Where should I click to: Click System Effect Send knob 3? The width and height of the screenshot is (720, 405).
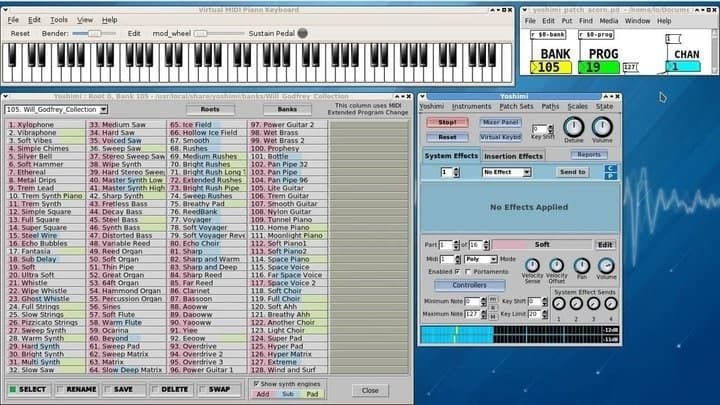[593, 304]
